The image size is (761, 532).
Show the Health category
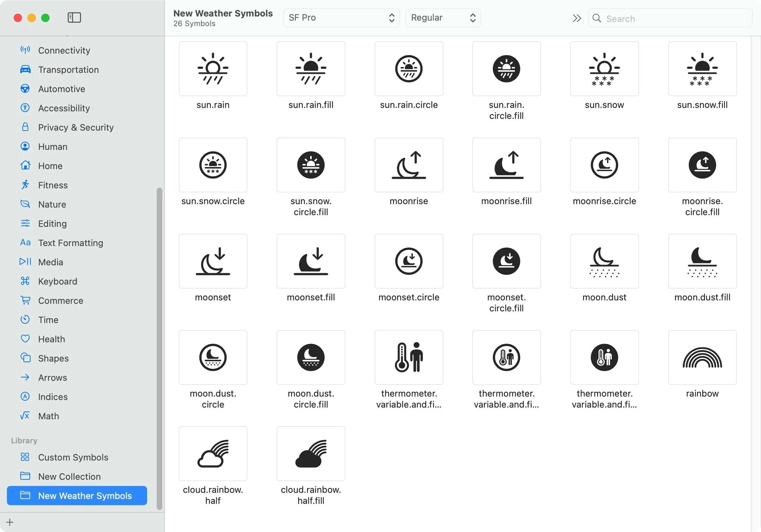coord(77,339)
